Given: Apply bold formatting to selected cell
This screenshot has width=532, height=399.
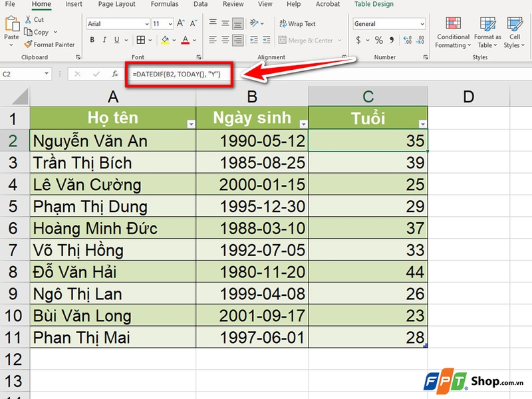Looking at the screenshot, I should point(93,39).
